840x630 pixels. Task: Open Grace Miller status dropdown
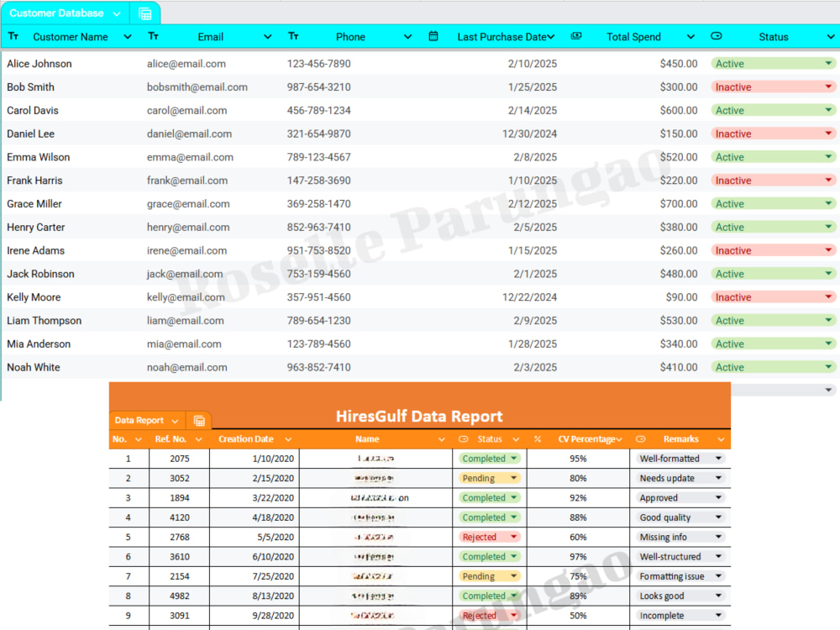click(828, 203)
